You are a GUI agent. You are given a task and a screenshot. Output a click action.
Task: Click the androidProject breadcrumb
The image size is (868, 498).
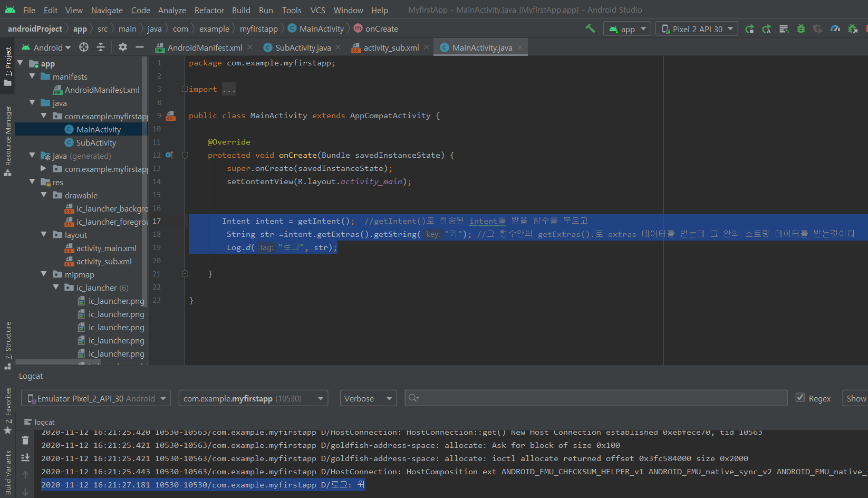[x=35, y=29]
